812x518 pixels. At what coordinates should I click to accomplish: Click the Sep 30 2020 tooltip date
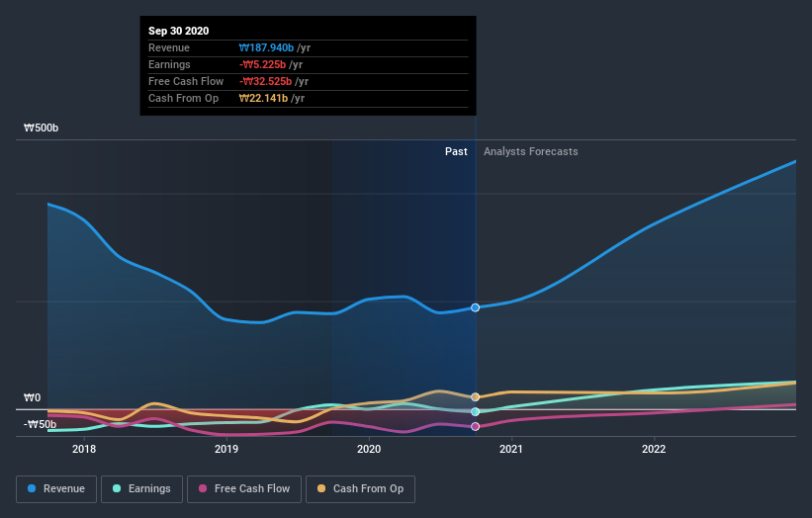click(x=179, y=31)
